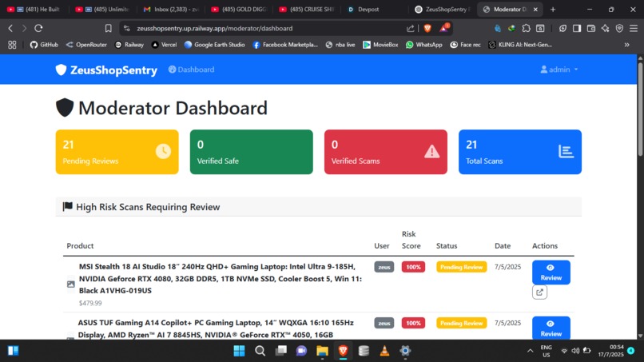Viewport: 644px width, 362px height.
Task: Toggle the browser sidebar panel
Action: click(577, 28)
